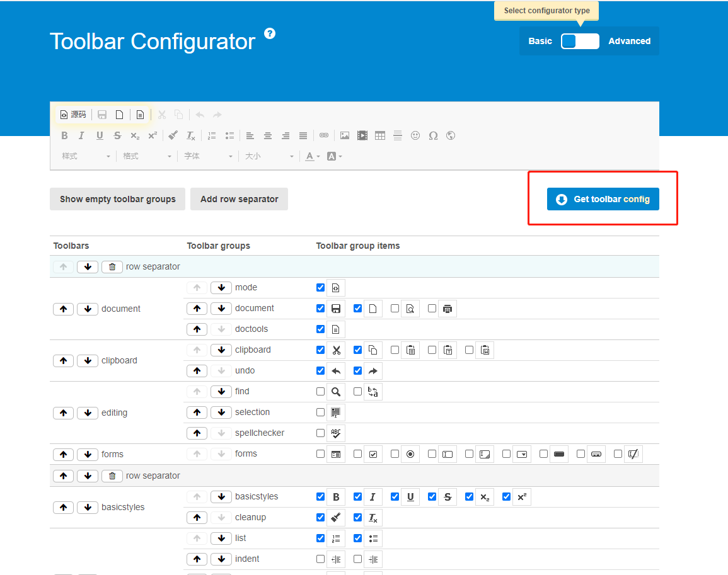The width and height of the screenshot is (728, 575).
Task: Select the Basic configurator type label
Action: (540, 40)
